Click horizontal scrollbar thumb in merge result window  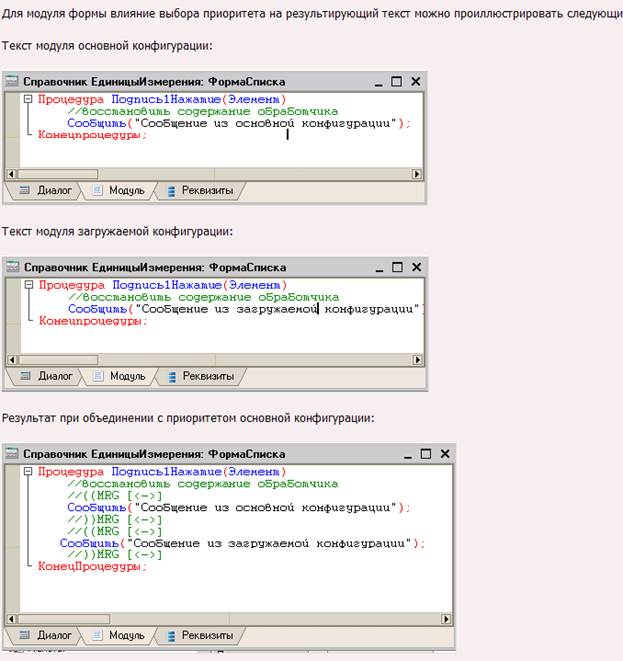pos(64,619)
